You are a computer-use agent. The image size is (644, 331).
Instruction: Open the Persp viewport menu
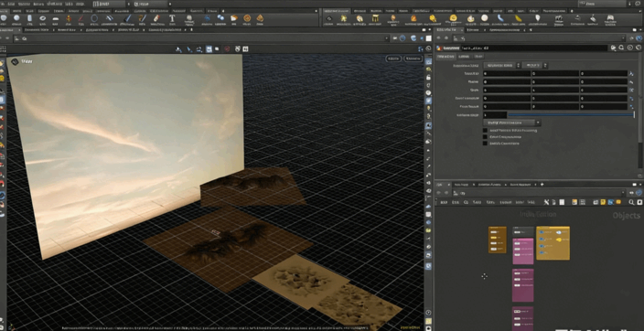[x=393, y=59]
